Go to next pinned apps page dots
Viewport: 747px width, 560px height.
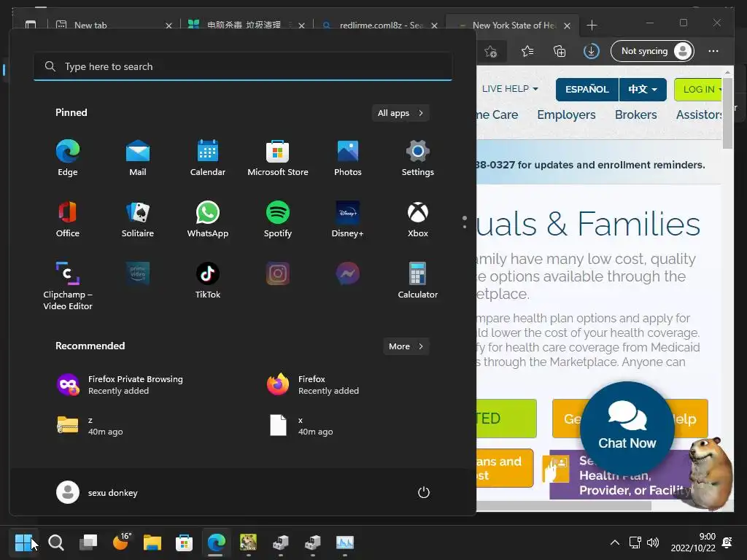pos(465,222)
